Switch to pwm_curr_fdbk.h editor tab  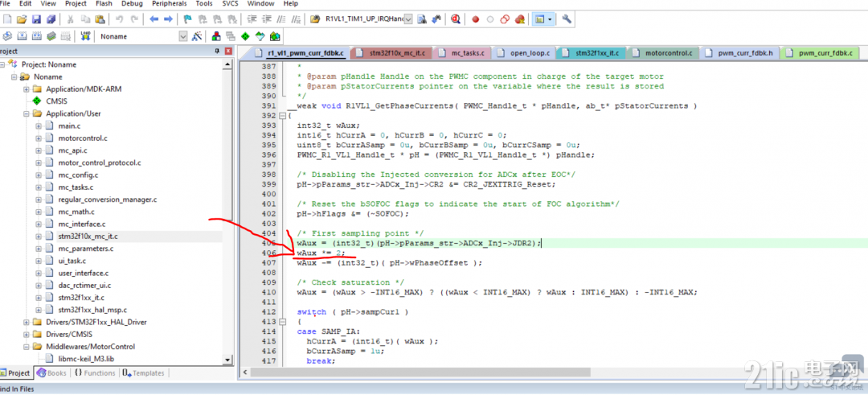(x=741, y=53)
